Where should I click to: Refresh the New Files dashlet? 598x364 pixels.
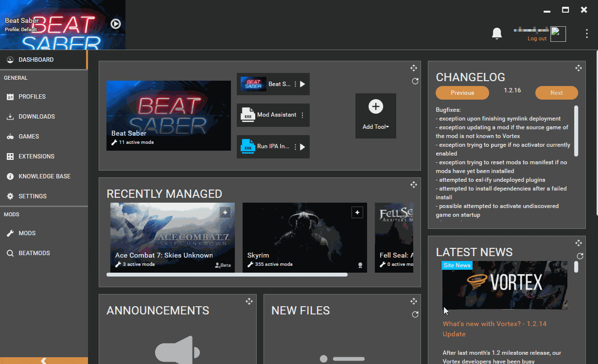pos(415,314)
